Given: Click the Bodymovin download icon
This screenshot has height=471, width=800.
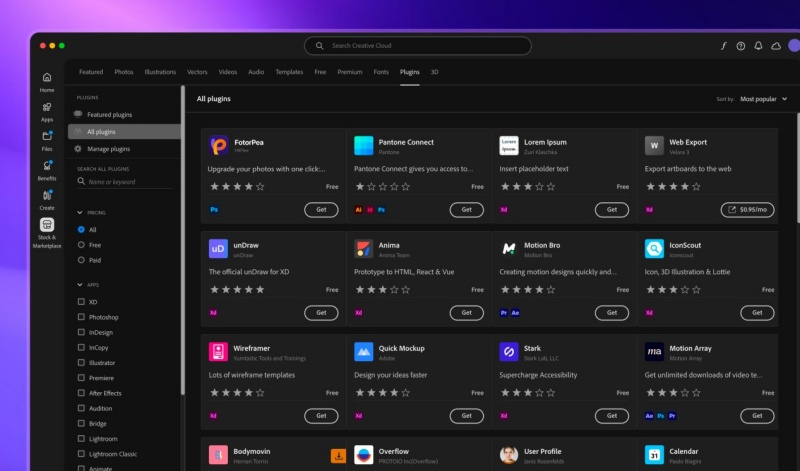Looking at the screenshot, I should [338, 455].
